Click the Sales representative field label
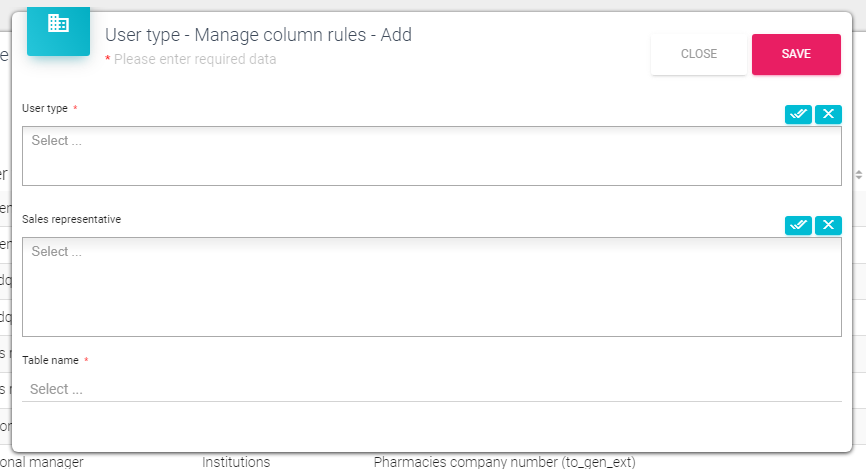Image resolution: width=866 pixels, height=469 pixels. [71, 219]
